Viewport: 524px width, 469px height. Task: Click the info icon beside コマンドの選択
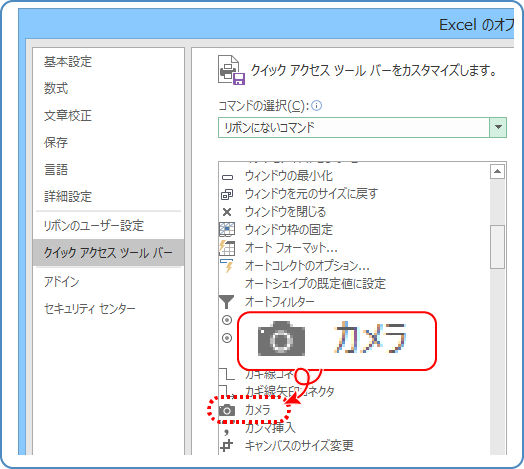pos(316,106)
